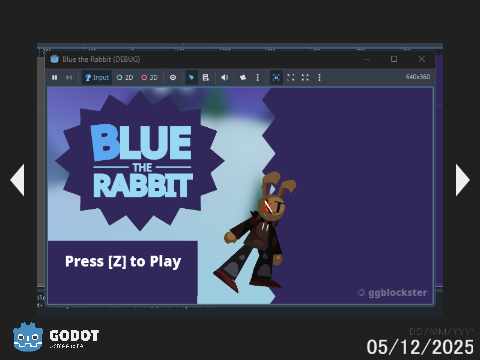The width and height of the screenshot is (480, 360).
Task: Activate the single-node select tool arrow
Action: point(191,78)
